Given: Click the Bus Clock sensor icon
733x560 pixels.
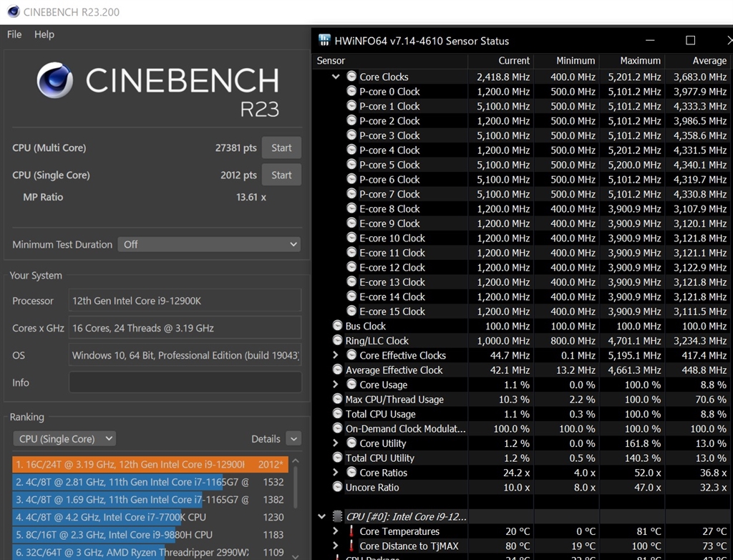Looking at the screenshot, I should point(338,326).
